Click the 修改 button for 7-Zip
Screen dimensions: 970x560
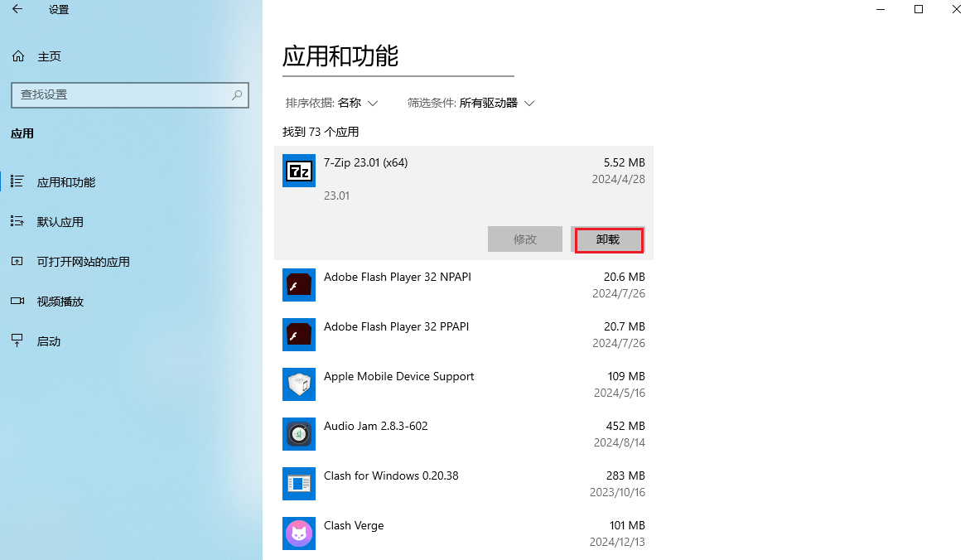click(525, 239)
